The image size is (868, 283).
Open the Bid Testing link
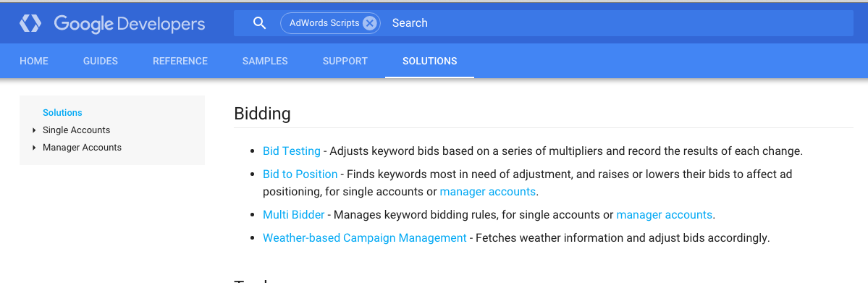(x=292, y=151)
